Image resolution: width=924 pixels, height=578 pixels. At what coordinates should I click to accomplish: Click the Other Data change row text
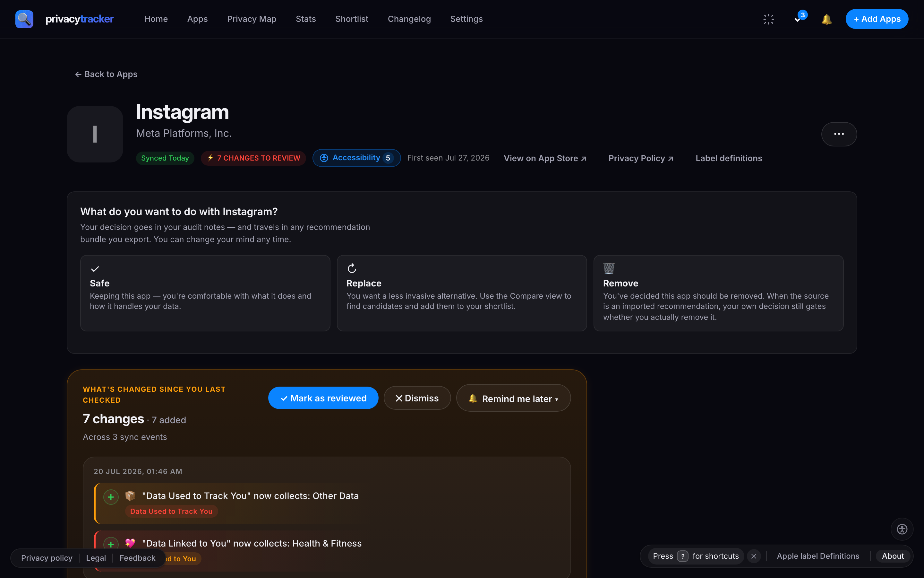250,496
